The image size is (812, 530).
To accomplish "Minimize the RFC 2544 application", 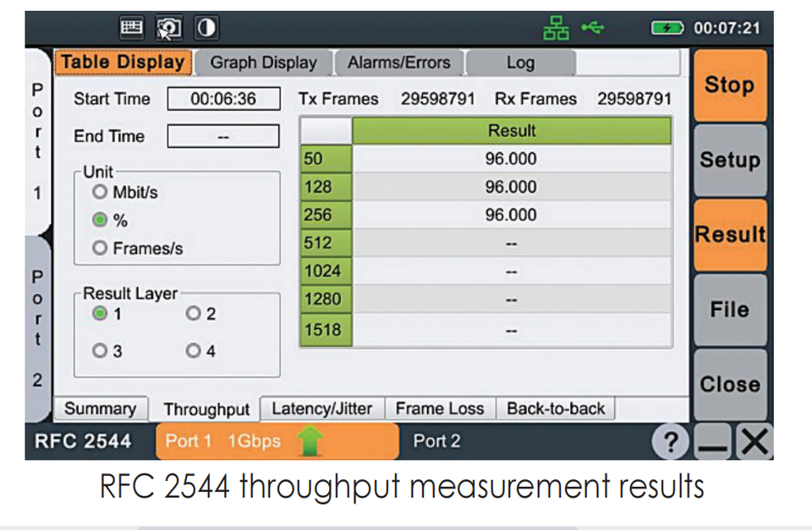I will click(712, 442).
